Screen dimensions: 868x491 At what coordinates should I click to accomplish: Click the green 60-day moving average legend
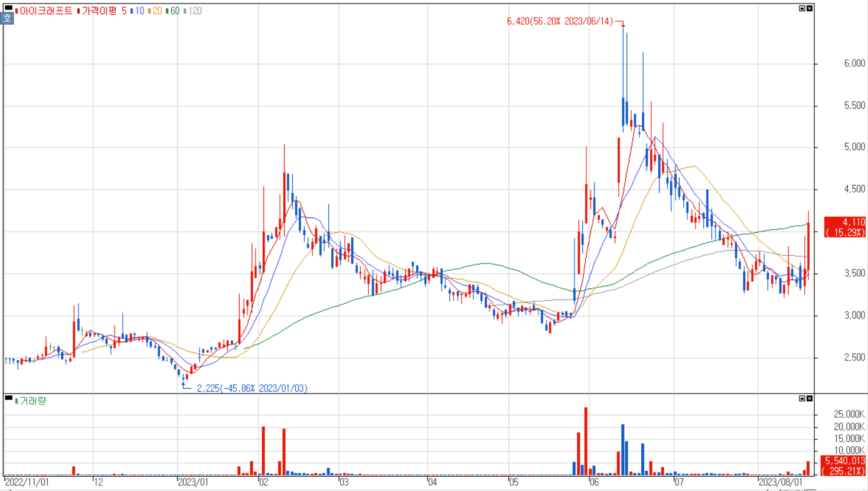173,11
